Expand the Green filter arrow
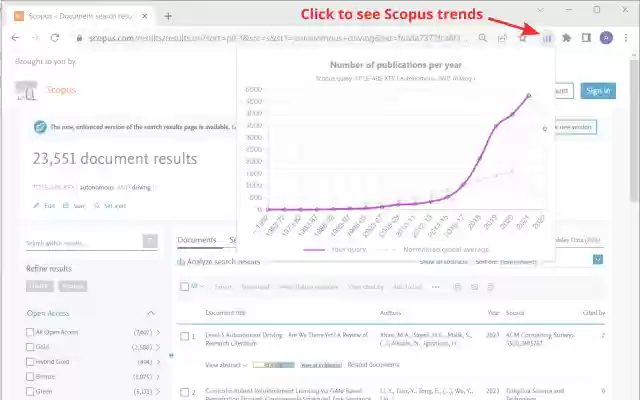The width and height of the screenshot is (640, 400). pos(158,391)
